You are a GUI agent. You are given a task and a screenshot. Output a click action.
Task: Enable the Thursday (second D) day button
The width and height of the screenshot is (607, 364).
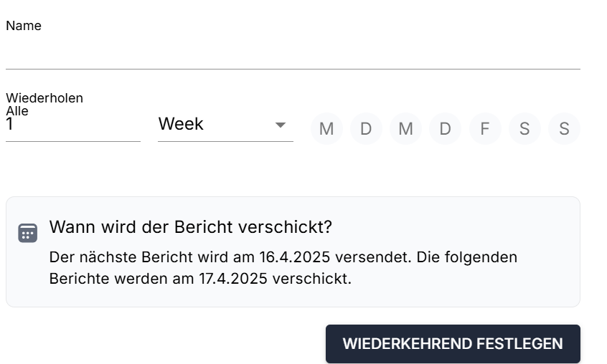[x=445, y=129]
